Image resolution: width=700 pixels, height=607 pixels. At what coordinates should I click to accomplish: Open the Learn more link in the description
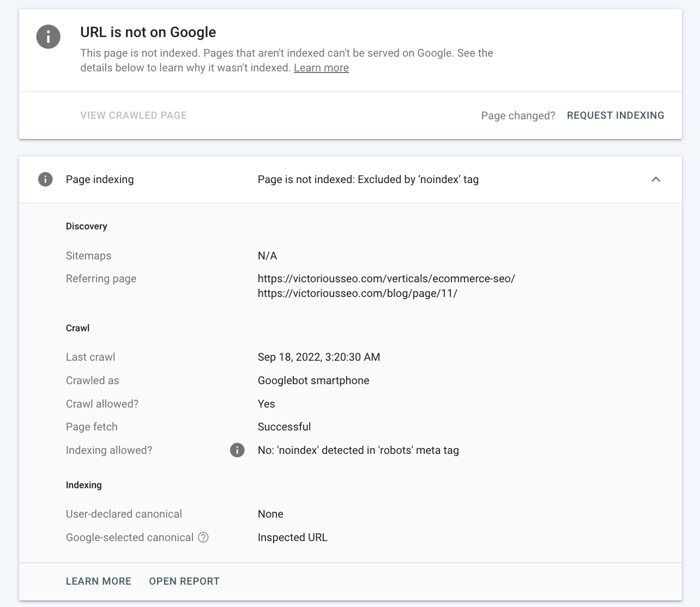tap(321, 68)
